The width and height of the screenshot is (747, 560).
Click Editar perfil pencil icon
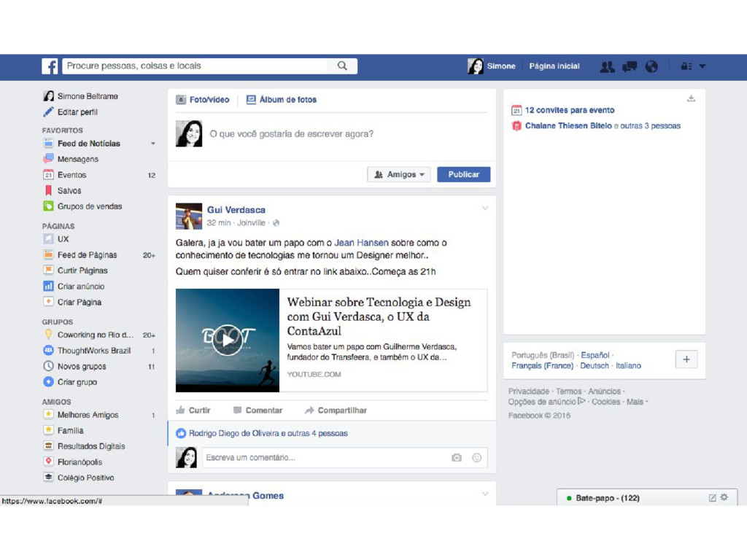click(48, 112)
